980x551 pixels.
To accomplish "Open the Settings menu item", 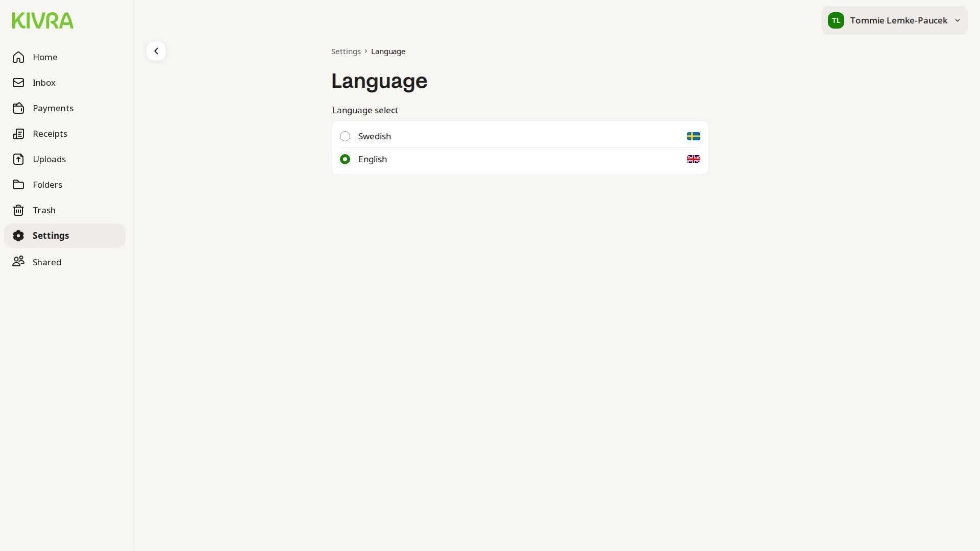I will tap(51, 236).
